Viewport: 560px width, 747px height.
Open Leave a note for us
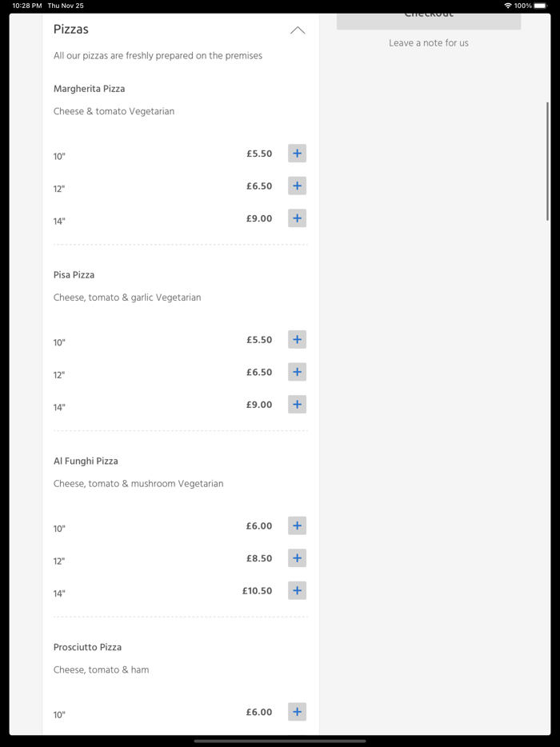point(429,43)
